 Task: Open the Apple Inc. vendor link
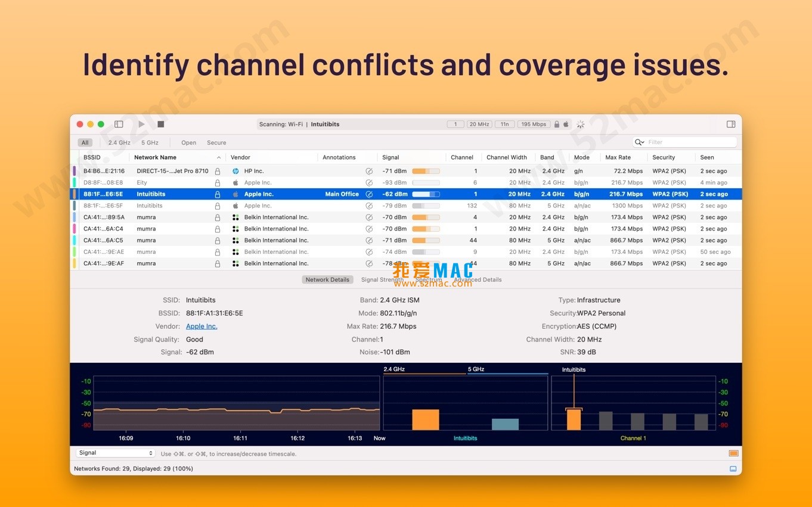[202, 326]
